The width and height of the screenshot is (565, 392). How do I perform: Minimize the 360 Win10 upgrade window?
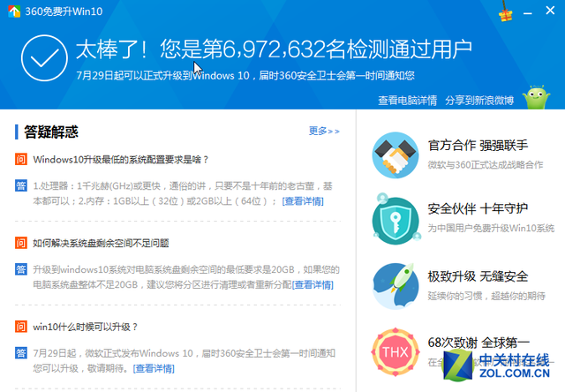click(x=528, y=13)
